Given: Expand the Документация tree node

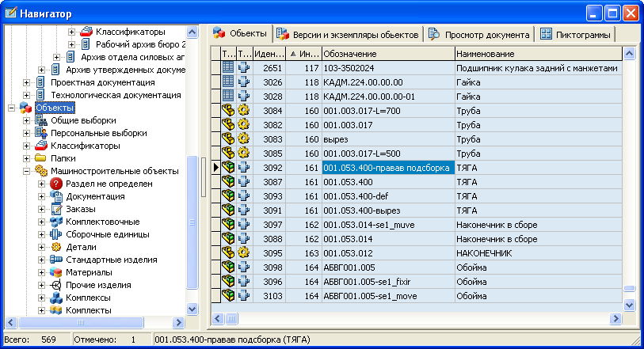Looking at the screenshot, I should coord(42,196).
